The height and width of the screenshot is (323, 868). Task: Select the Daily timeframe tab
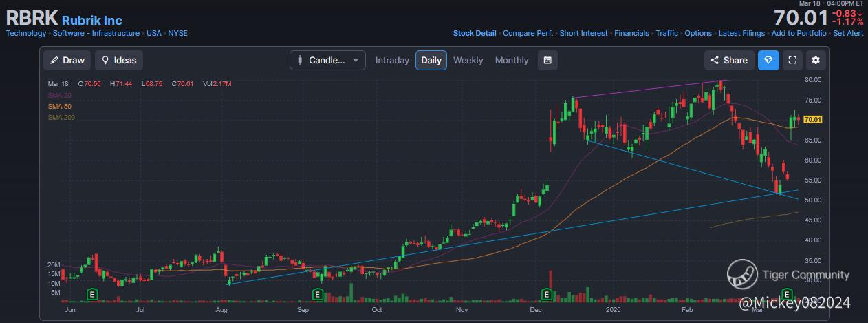[x=431, y=60]
